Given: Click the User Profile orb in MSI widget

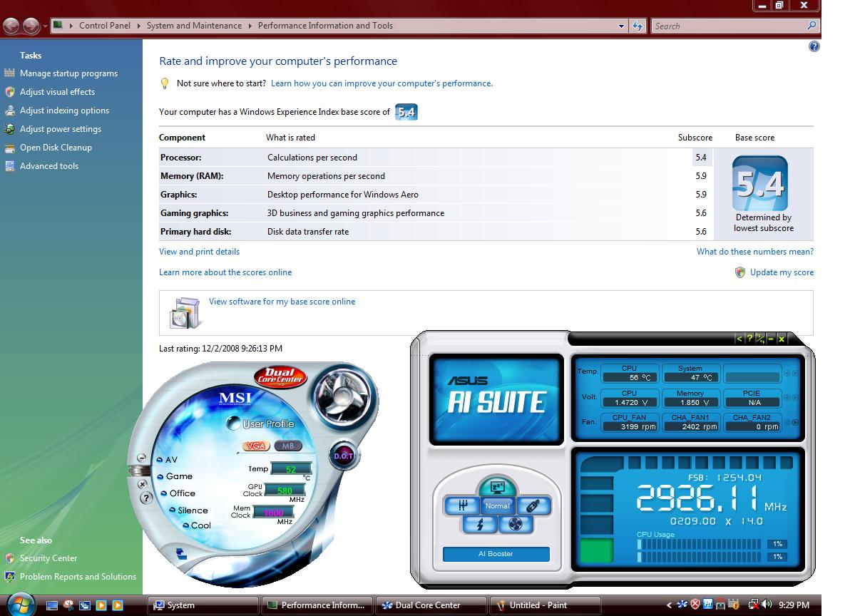Looking at the screenshot, I should point(233,423).
